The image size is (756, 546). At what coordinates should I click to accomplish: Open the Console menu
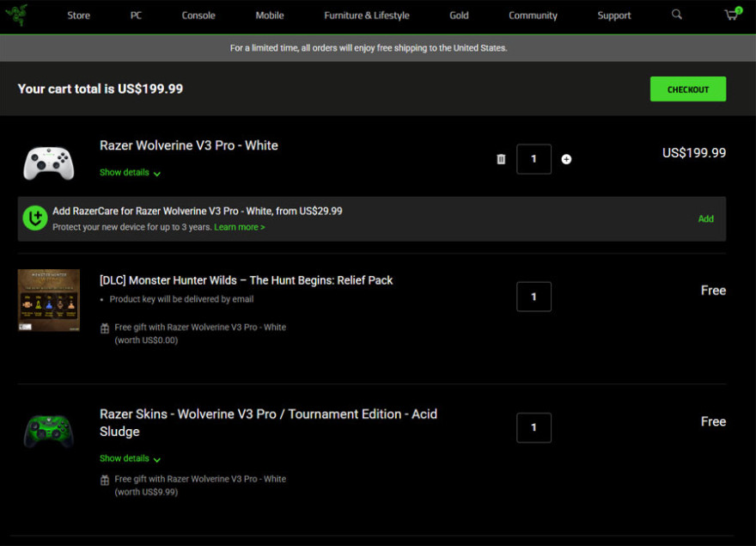click(198, 15)
